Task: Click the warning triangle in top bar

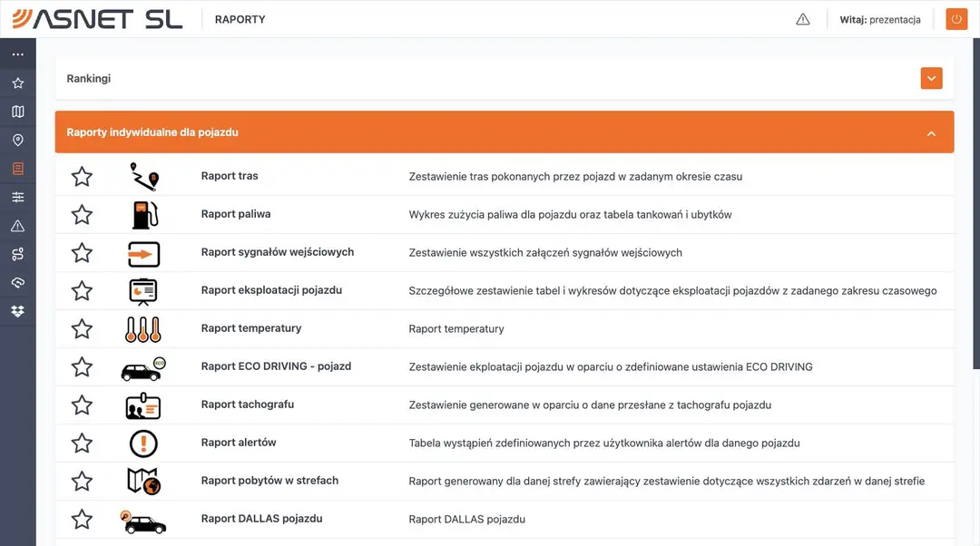Action: (x=803, y=19)
